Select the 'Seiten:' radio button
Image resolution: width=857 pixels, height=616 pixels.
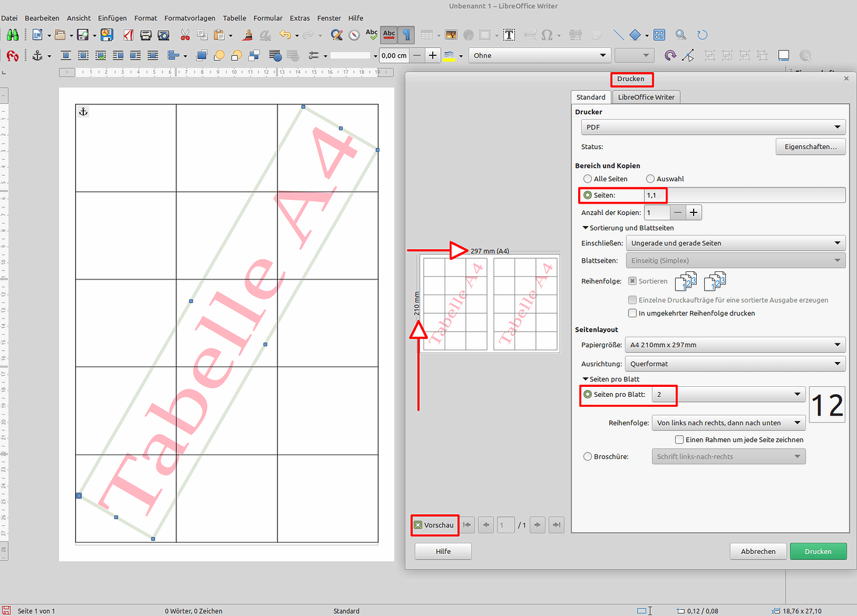(x=587, y=195)
